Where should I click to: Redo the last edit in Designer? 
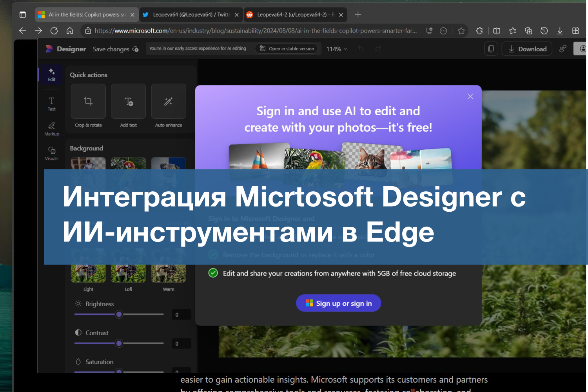click(x=378, y=49)
